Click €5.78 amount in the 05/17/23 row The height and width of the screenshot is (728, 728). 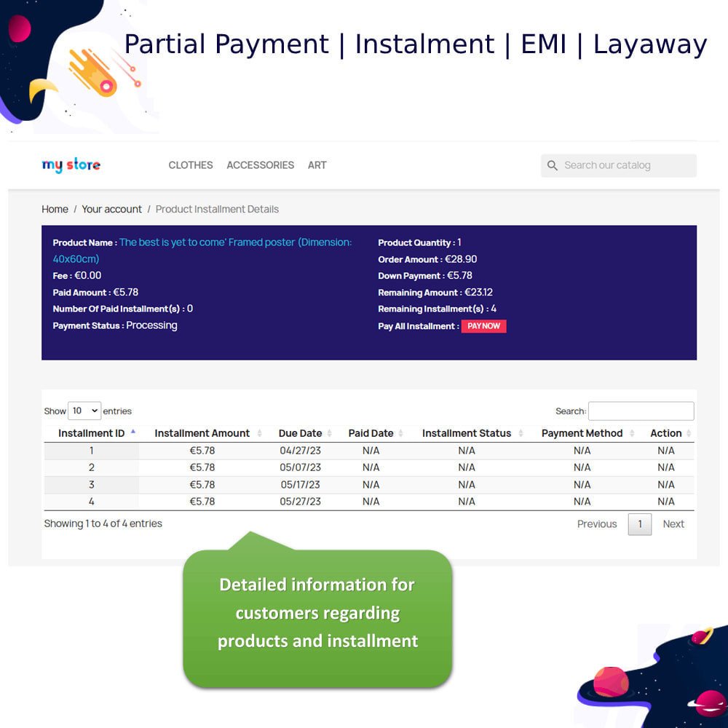pyautogui.click(x=202, y=485)
